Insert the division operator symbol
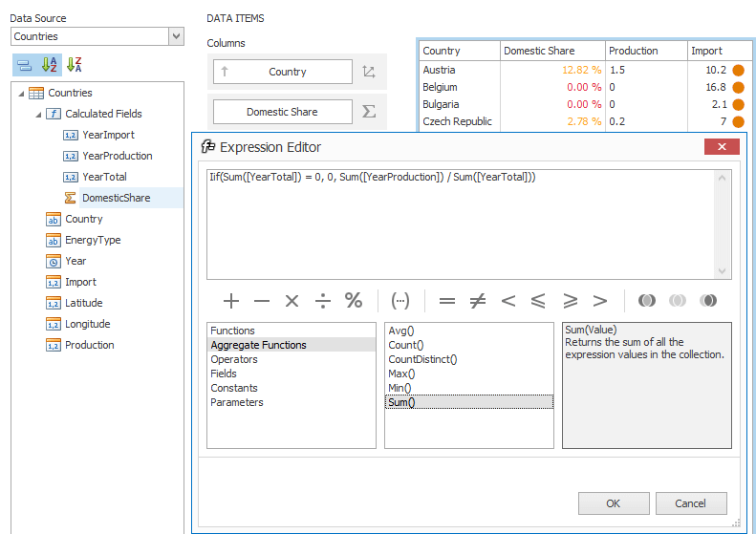 click(x=322, y=301)
